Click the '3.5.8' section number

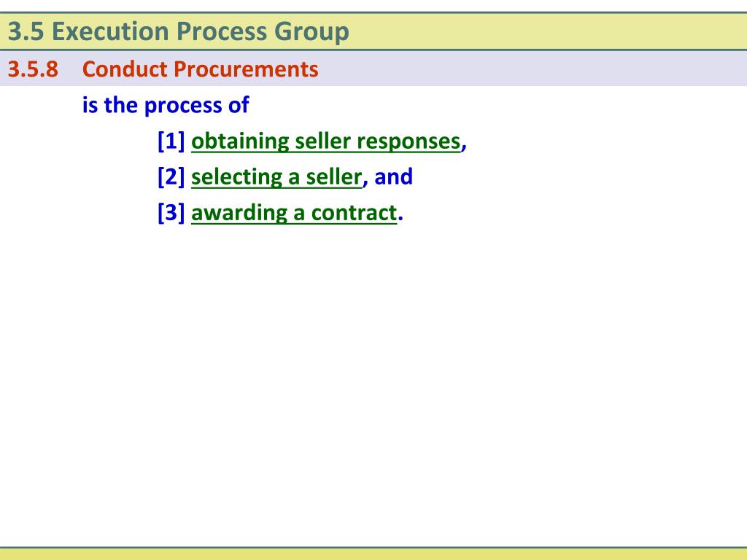(33, 69)
